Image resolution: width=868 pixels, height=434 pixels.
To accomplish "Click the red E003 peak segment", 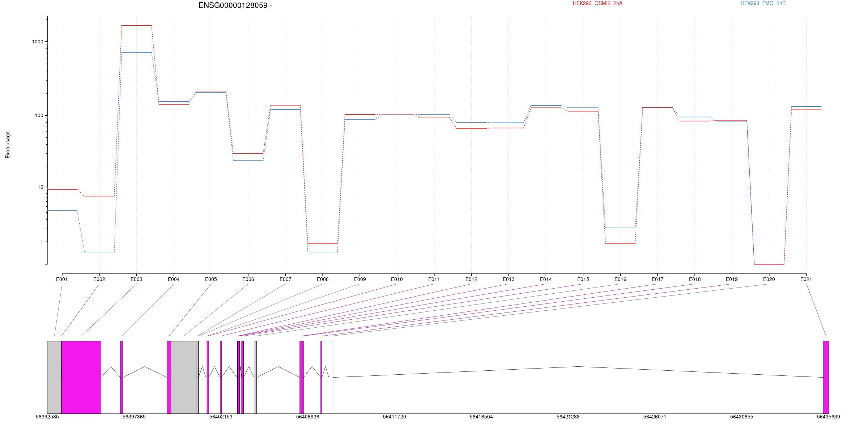I will 136,26.
